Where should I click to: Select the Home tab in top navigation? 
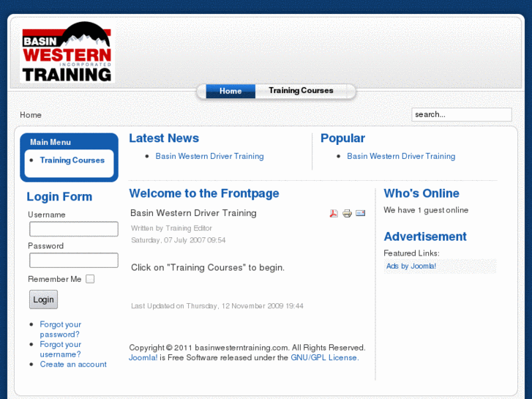click(231, 91)
